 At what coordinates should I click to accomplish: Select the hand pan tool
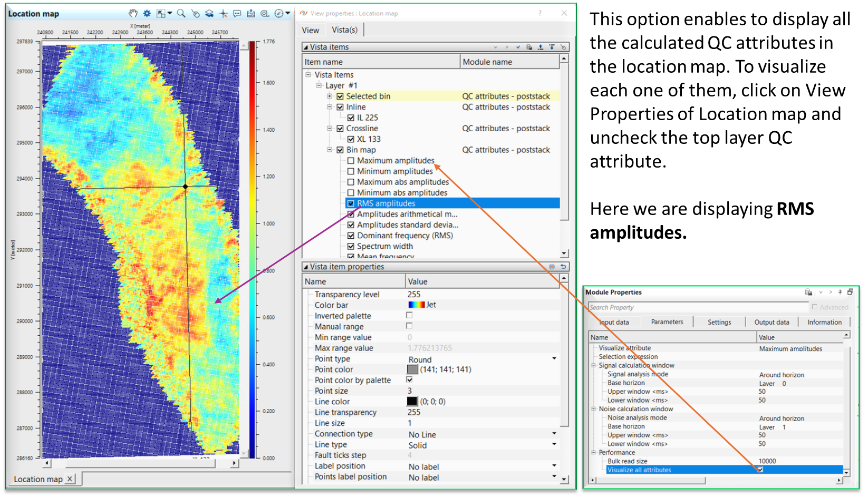[133, 13]
